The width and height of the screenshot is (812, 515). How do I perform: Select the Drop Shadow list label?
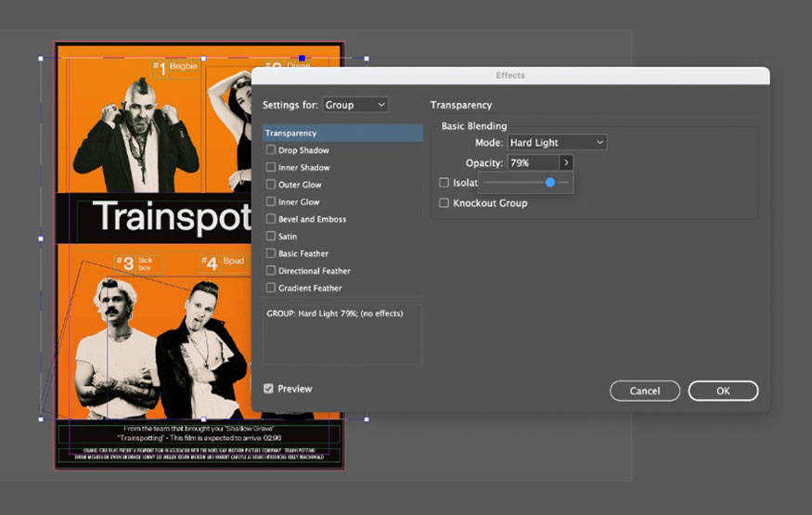tap(303, 150)
